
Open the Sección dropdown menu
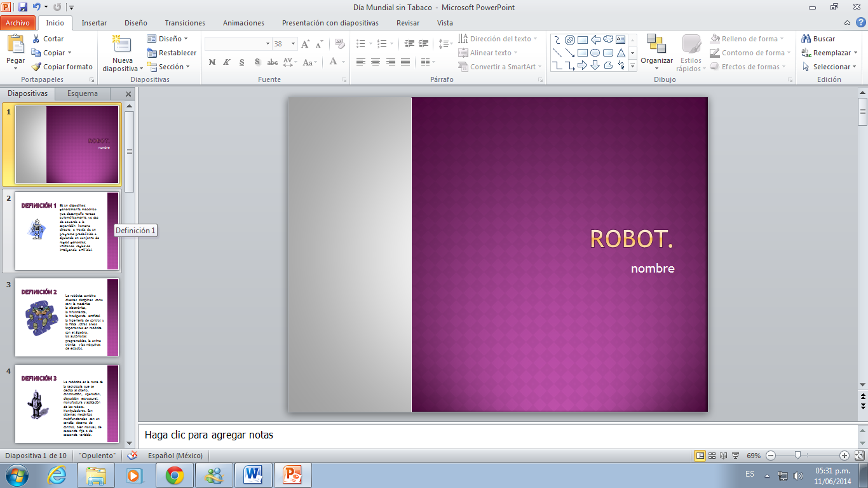click(x=170, y=67)
